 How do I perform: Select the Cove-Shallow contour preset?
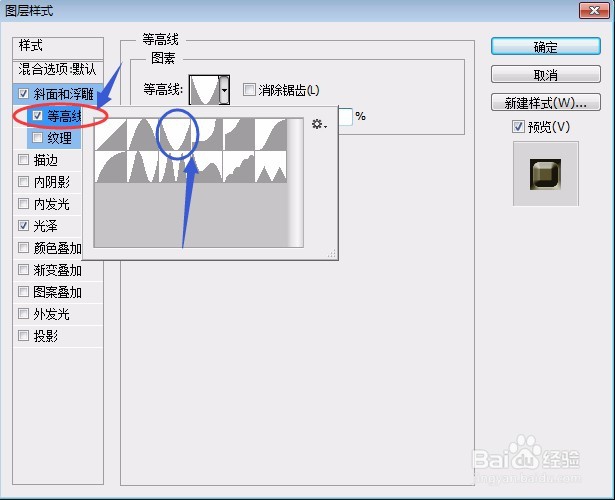(x=239, y=134)
